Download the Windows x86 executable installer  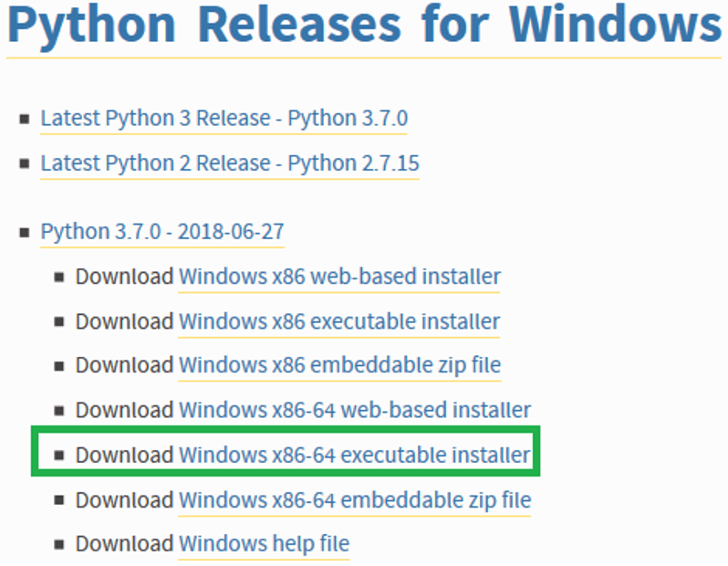point(339,321)
